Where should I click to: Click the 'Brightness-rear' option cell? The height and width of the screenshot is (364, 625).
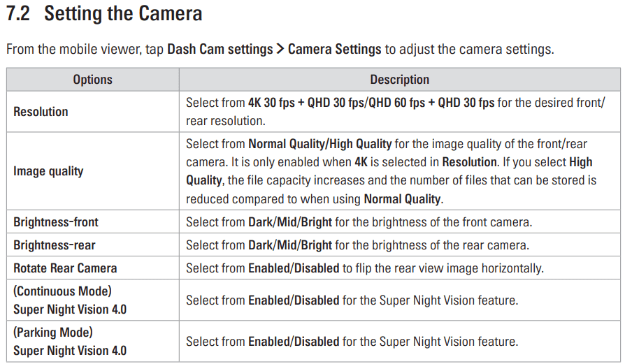(x=92, y=245)
